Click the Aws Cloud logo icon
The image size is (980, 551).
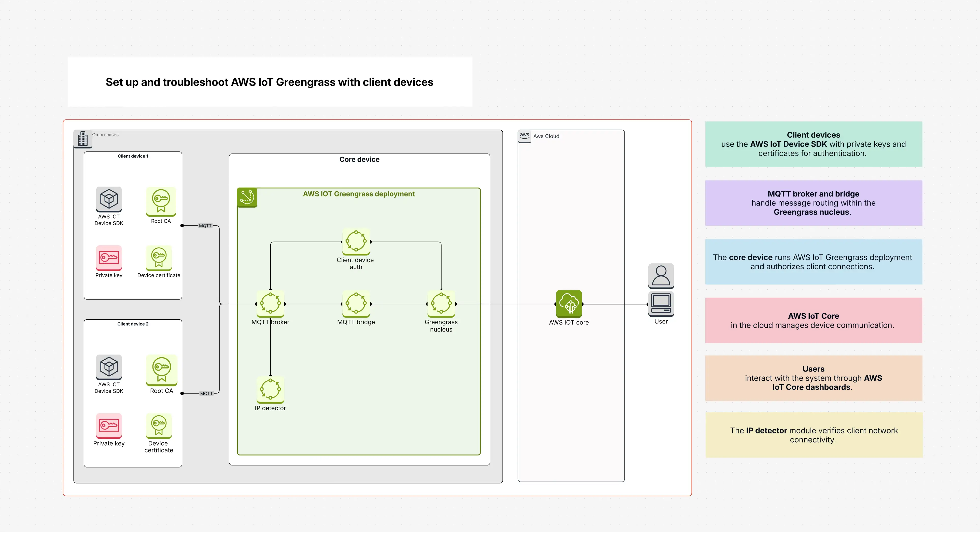[x=525, y=136]
